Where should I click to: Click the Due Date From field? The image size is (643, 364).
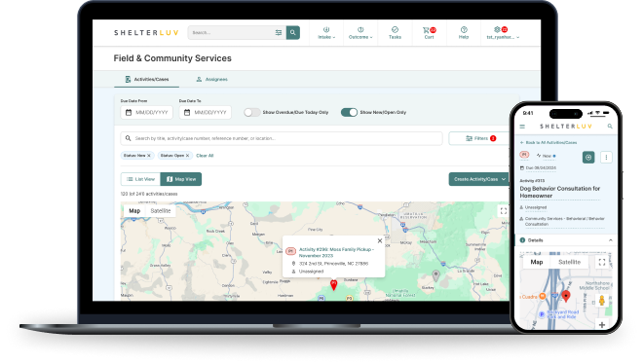[146, 112]
